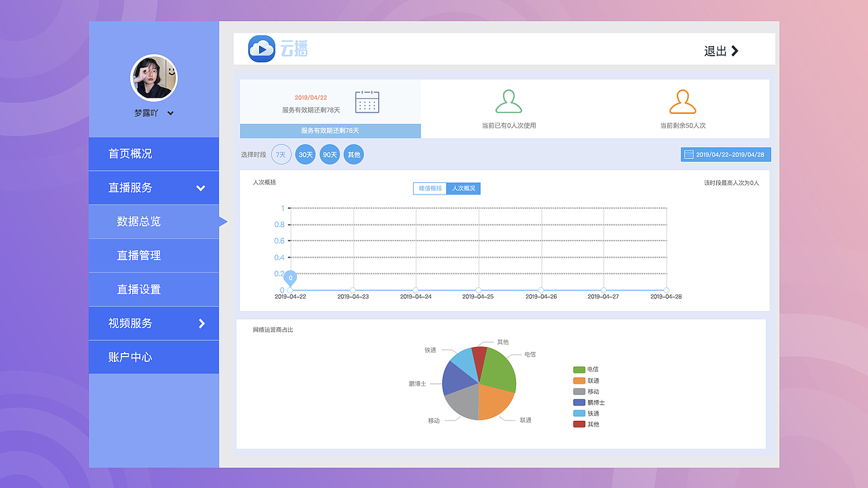
Task: Click the 该时段最高人次为0人 text
Action: [x=732, y=183]
